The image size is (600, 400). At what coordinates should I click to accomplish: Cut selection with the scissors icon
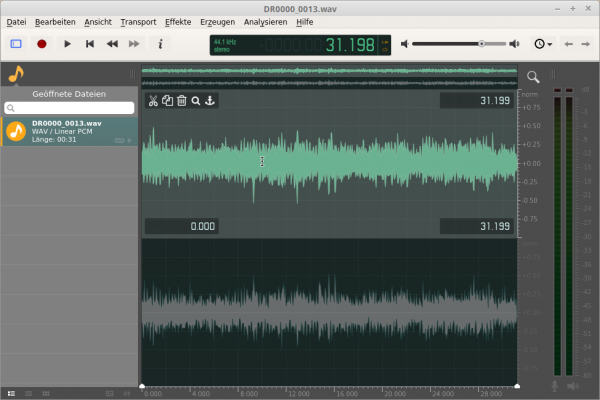pos(153,101)
